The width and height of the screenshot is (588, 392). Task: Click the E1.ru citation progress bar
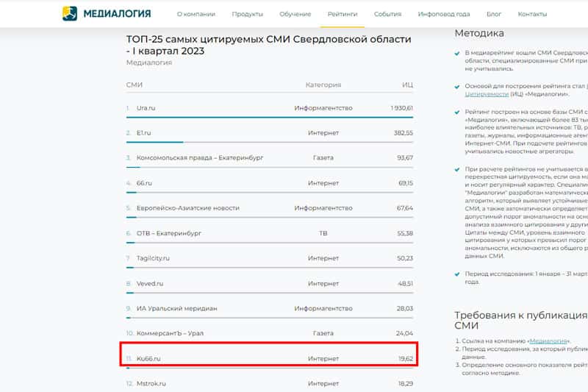point(154,142)
